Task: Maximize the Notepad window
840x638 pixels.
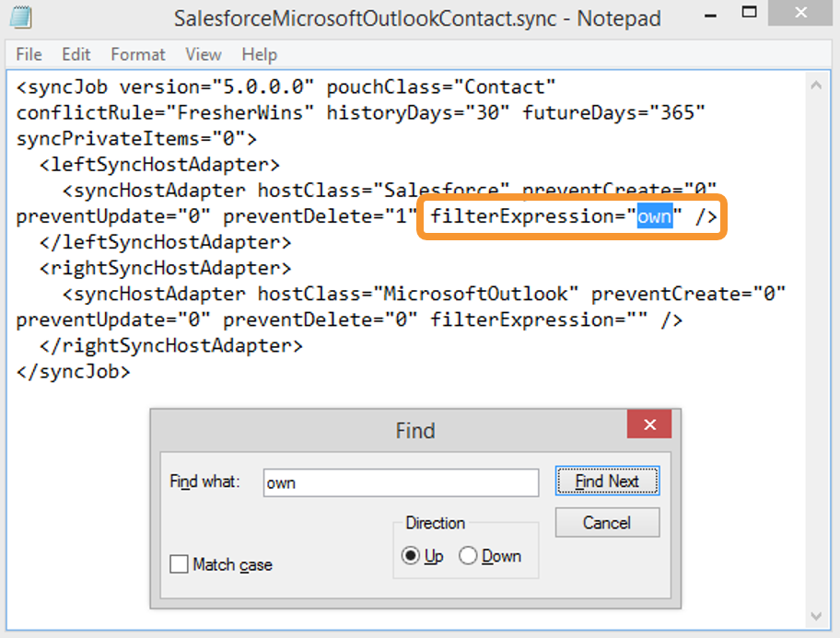Action: [x=749, y=12]
